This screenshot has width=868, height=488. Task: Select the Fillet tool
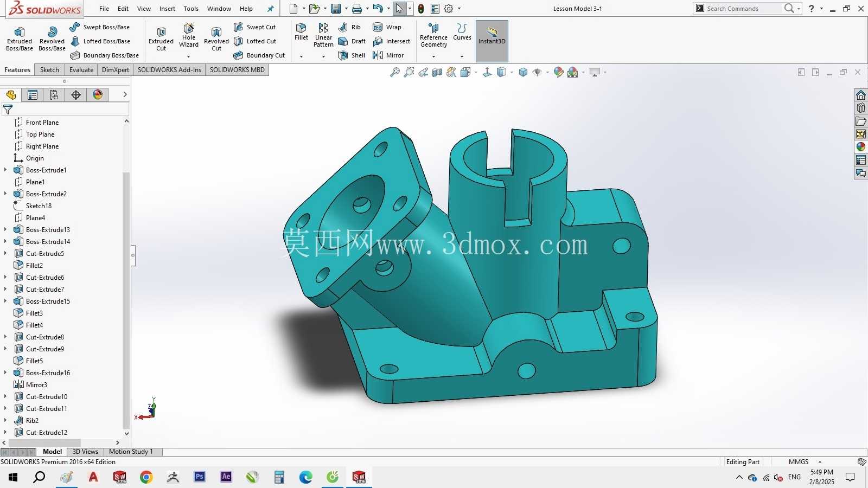coord(301,32)
